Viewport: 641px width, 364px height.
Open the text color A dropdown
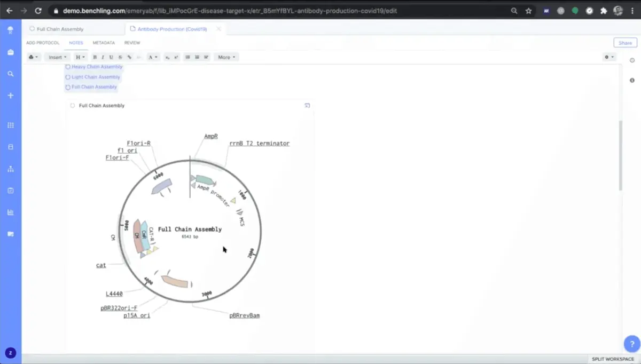(153, 57)
